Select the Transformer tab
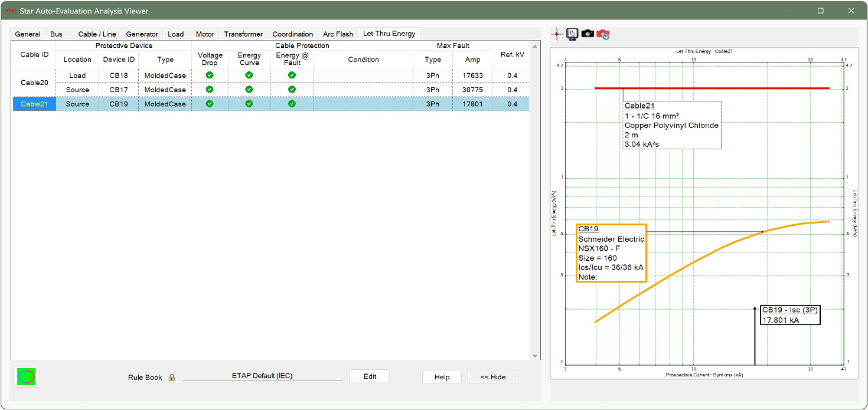This screenshot has height=410, width=868. pyautogui.click(x=243, y=34)
